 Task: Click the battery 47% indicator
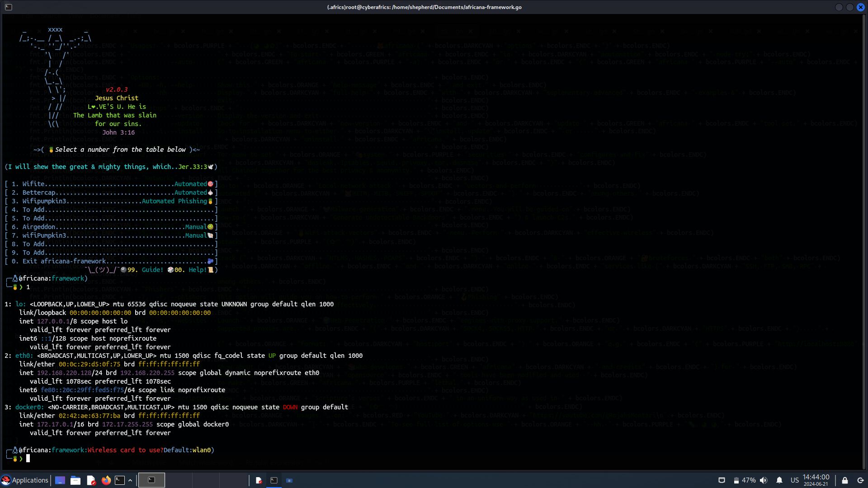click(745, 480)
